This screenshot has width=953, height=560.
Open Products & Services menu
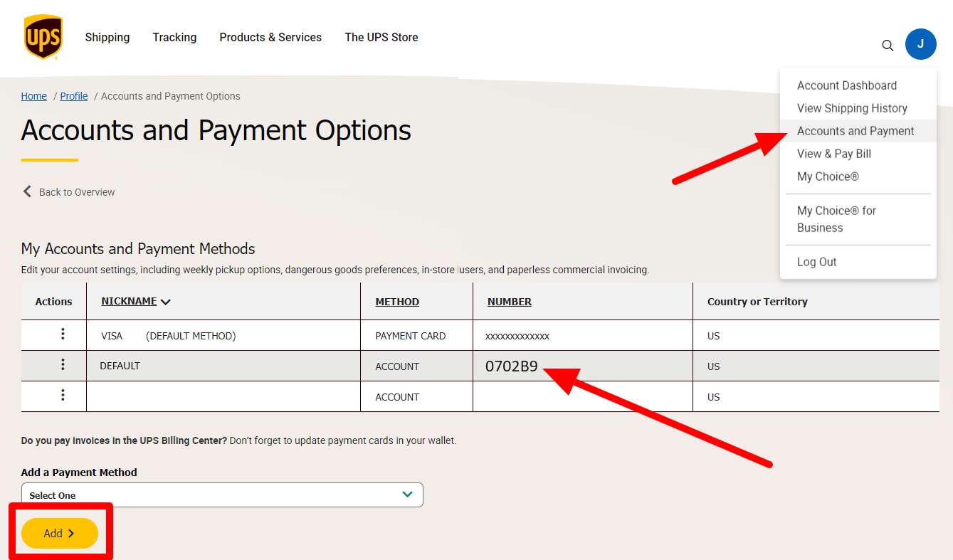[x=270, y=37]
